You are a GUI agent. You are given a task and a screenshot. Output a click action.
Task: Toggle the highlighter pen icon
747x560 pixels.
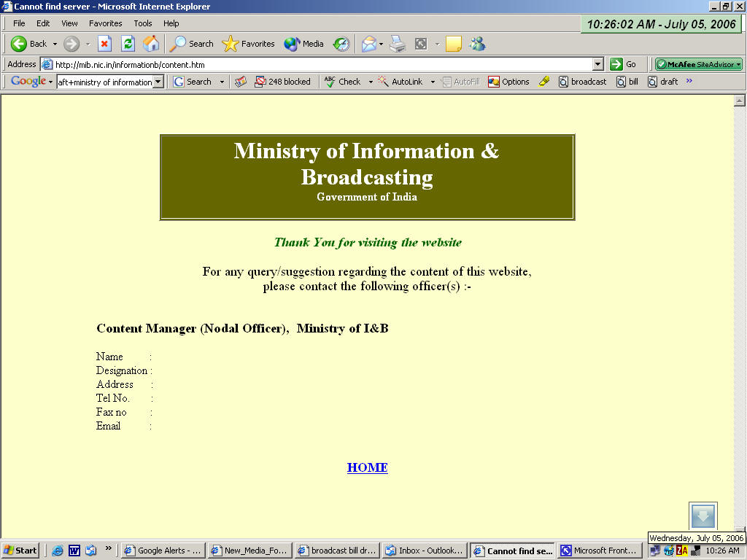544,82
